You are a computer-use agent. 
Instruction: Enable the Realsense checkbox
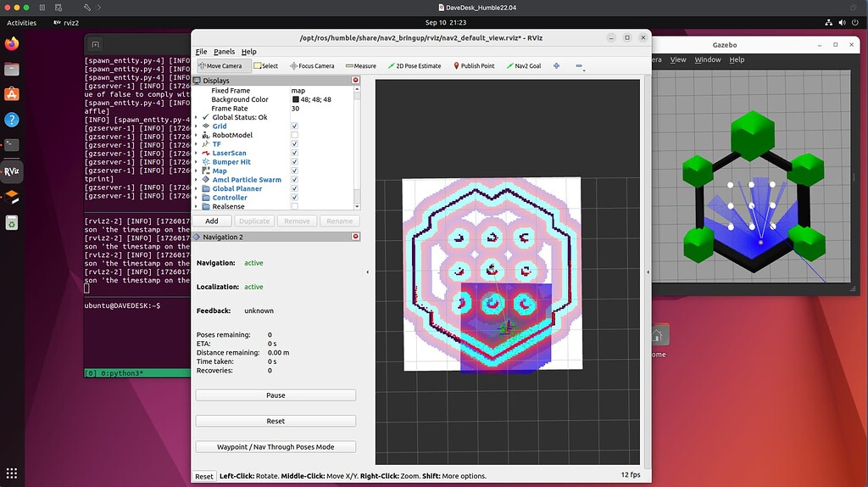[294, 206]
